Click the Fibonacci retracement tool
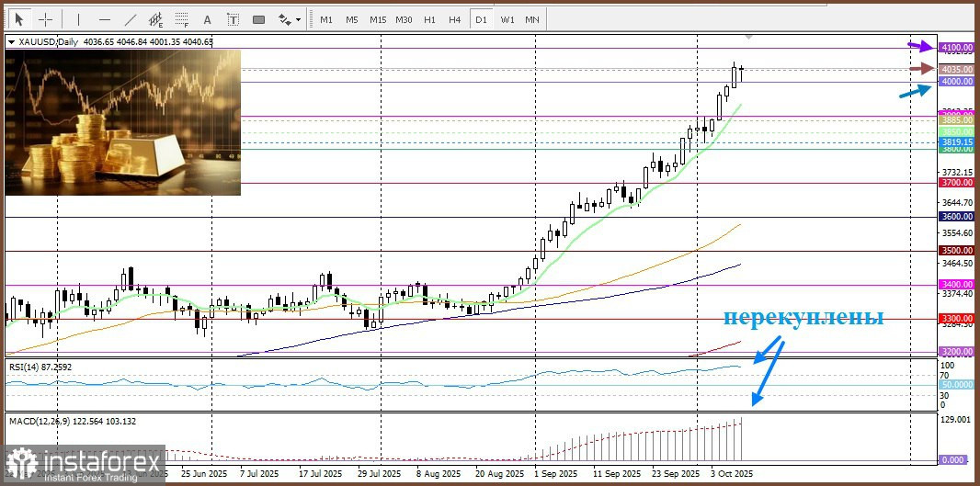Screen dimensions: 980x486 tap(181, 19)
